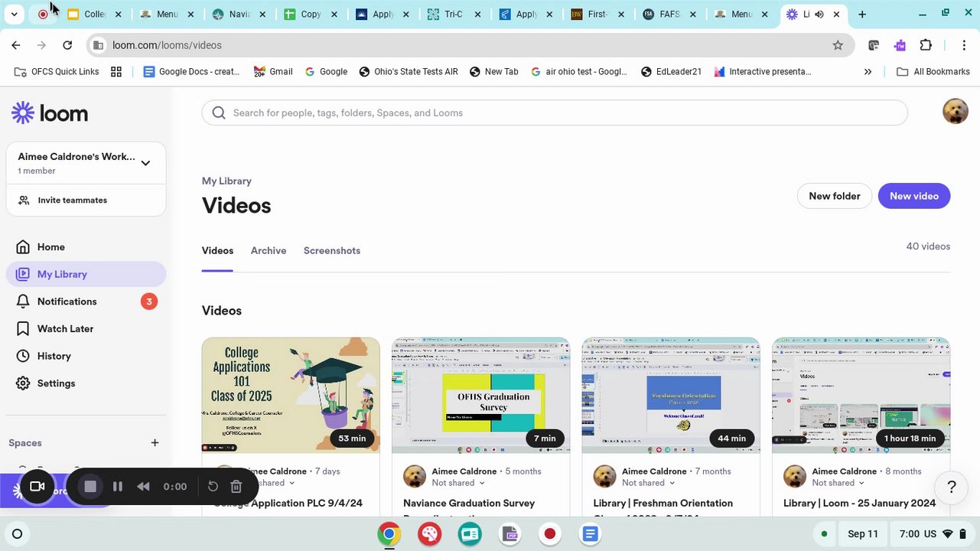980x551 pixels.
Task: Switch to the Tri-C browser tab
Action: point(455,15)
